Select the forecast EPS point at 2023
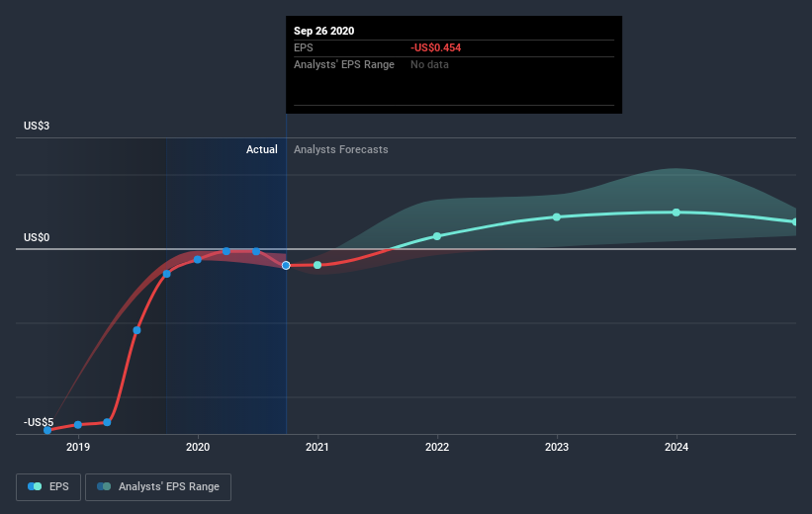This screenshot has width=812, height=514. pyautogui.click(x=557, y=216)
